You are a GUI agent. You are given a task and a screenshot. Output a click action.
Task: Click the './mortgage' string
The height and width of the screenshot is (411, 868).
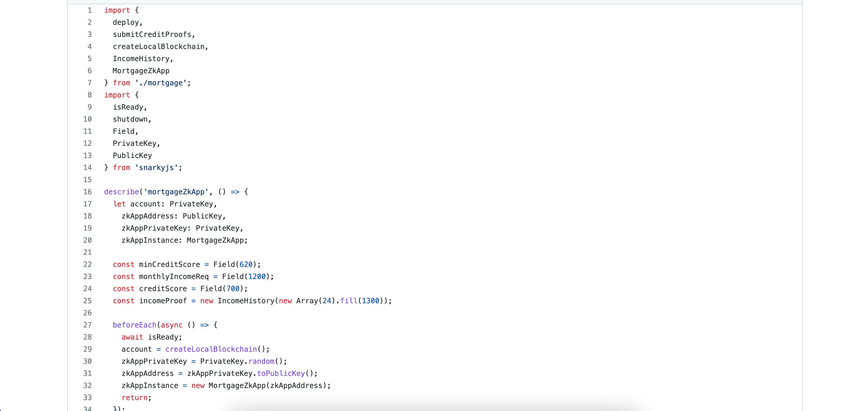161,83
